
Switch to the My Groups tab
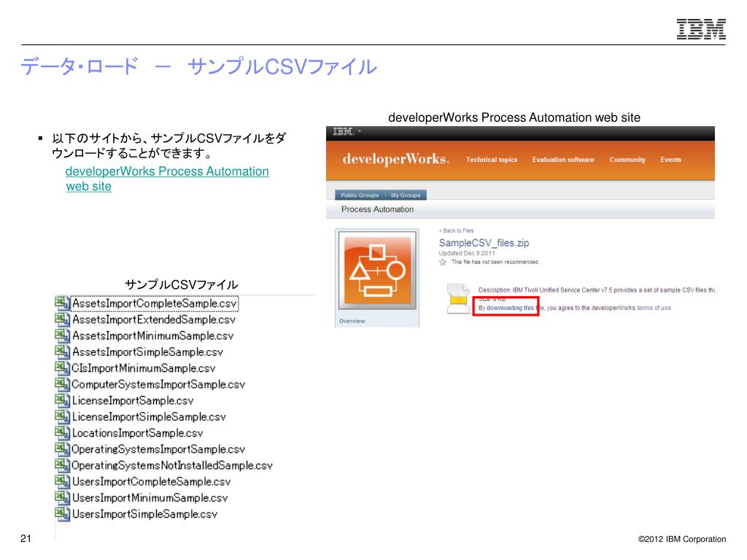pos(406,195)
